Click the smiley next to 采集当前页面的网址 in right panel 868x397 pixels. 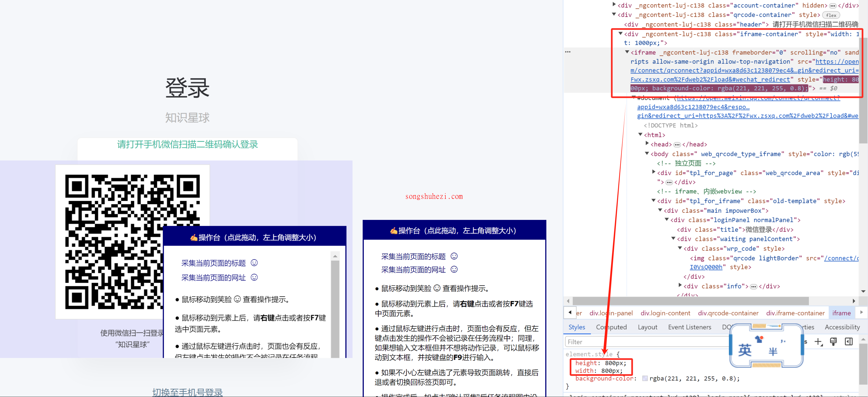(x=454, y=269)
